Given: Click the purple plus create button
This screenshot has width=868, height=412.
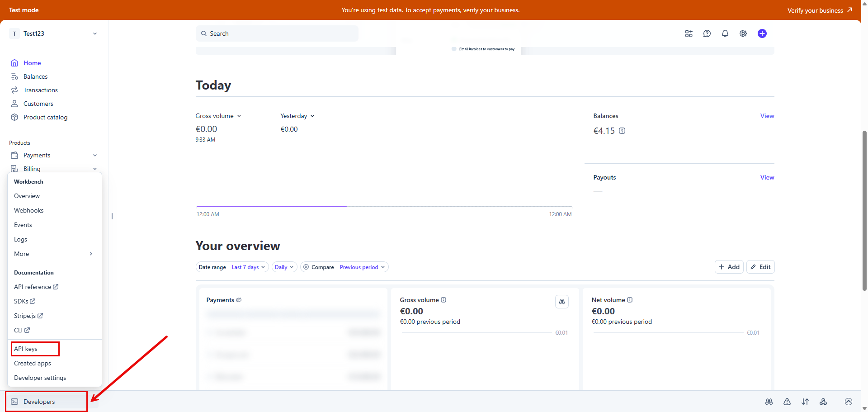Looking at the screenshot, I should click(x=762, y=33).
